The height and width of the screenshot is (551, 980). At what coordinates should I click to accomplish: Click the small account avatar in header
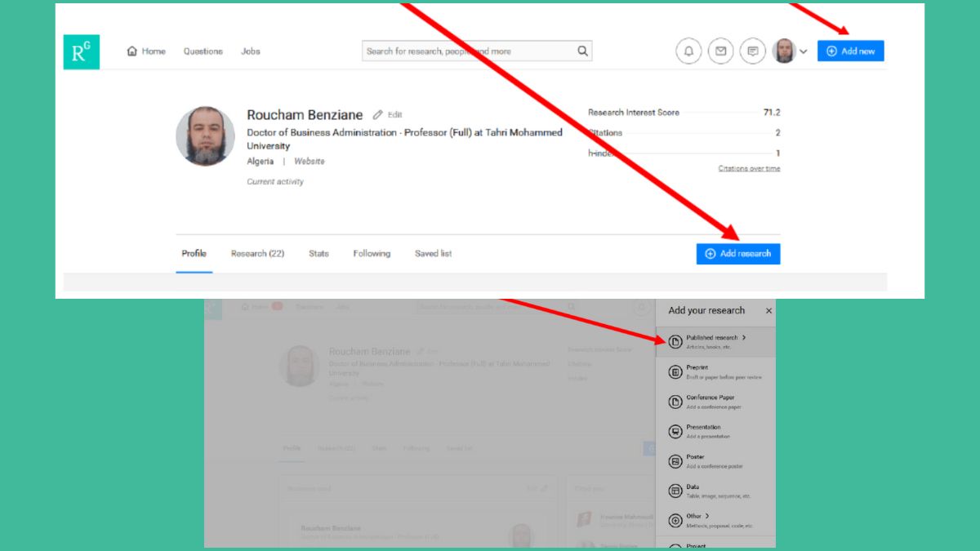784,51
